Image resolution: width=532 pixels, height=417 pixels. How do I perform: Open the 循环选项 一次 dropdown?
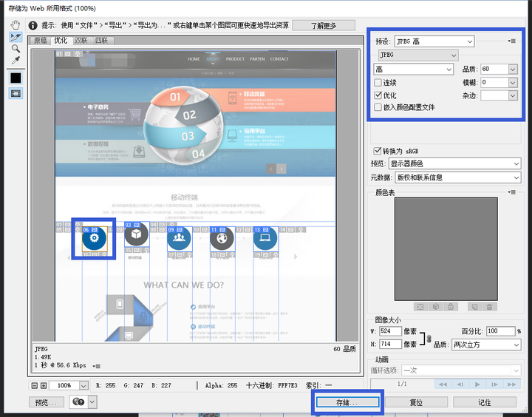pos(461,370)
